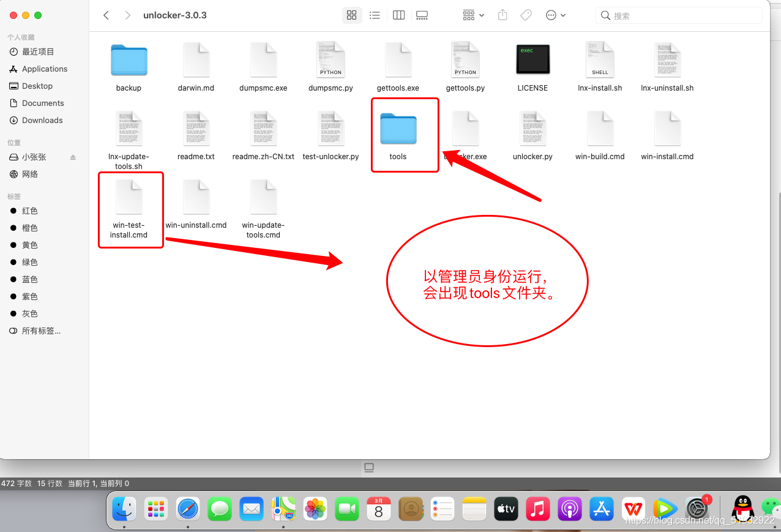The image size is (781, 532).
Task: Select the 小张张 volume in sidebar
Action: [x=35, y=157]
